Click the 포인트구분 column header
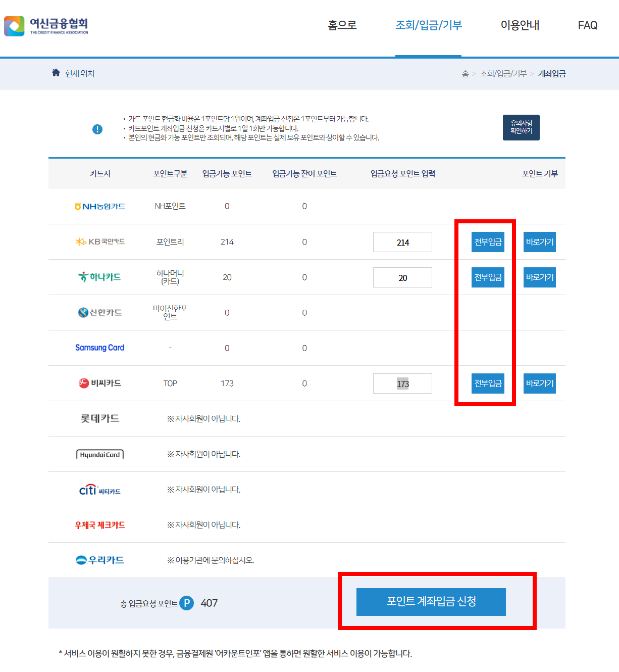619x672 pixels. tap(170, 174)
